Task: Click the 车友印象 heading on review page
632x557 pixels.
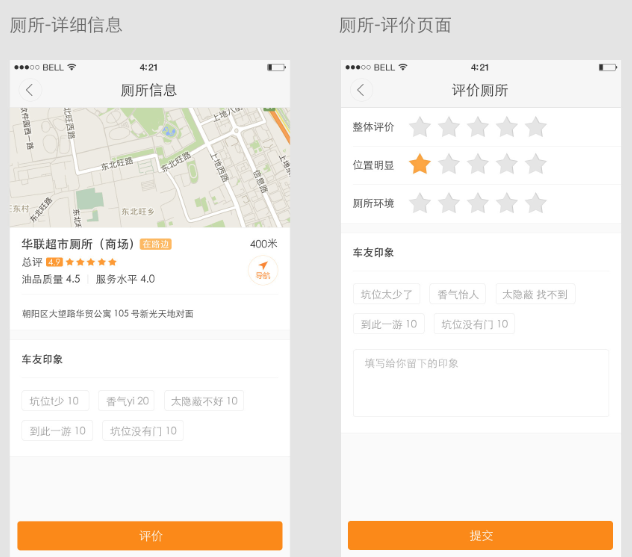Action: (373, 252)
